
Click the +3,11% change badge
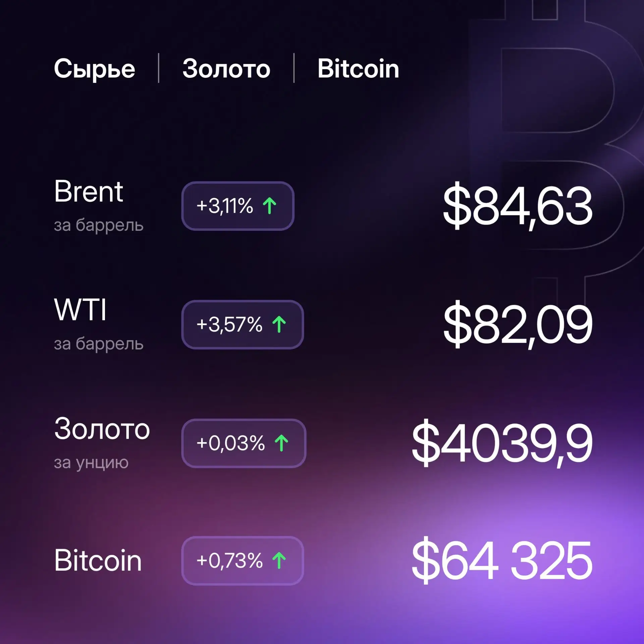coord(238,206)
